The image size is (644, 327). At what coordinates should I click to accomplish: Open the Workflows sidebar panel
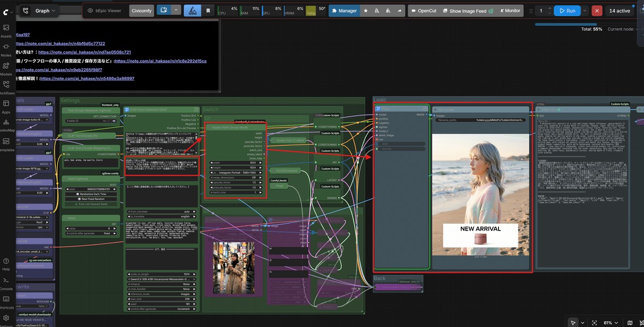point(6,87)
